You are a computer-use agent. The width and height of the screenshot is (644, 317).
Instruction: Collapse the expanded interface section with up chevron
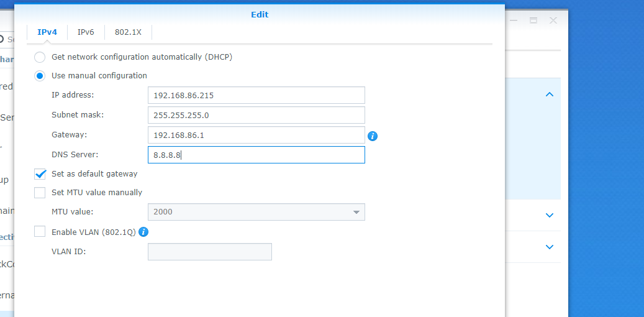(x=549, y=94)
